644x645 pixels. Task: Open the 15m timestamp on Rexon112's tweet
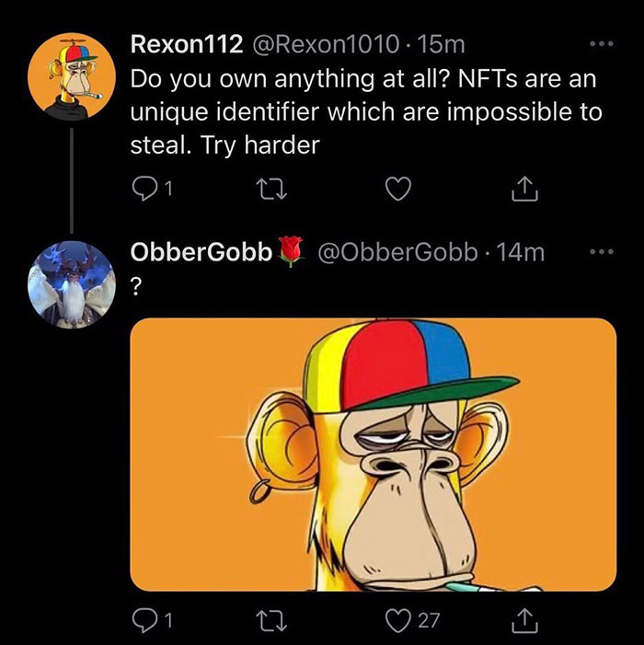(441, 44)
